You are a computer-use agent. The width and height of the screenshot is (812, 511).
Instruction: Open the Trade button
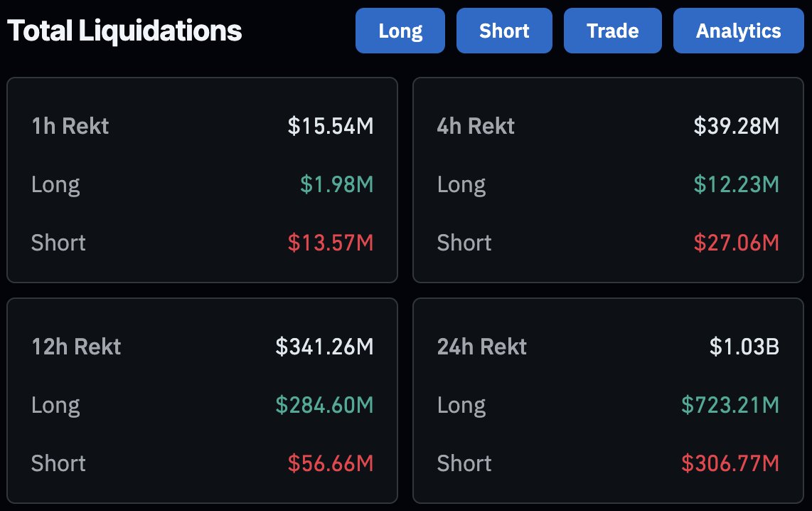coord(613,31)
